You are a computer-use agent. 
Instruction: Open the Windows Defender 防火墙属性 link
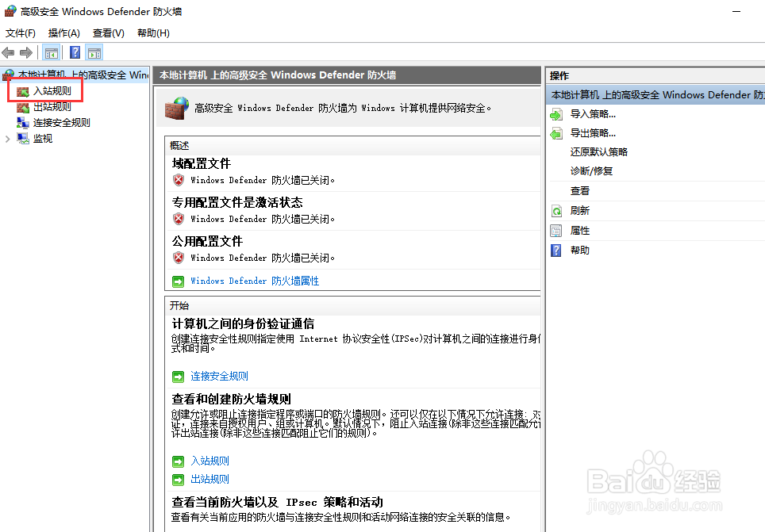click(x=255, y=281)
